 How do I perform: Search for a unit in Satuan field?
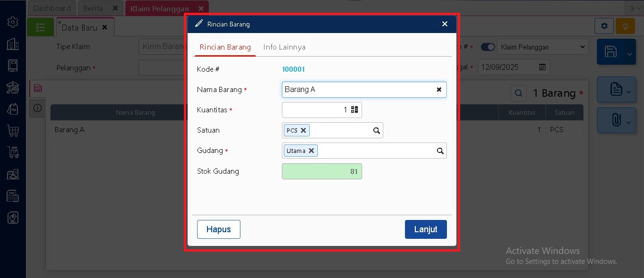(376, 131)
